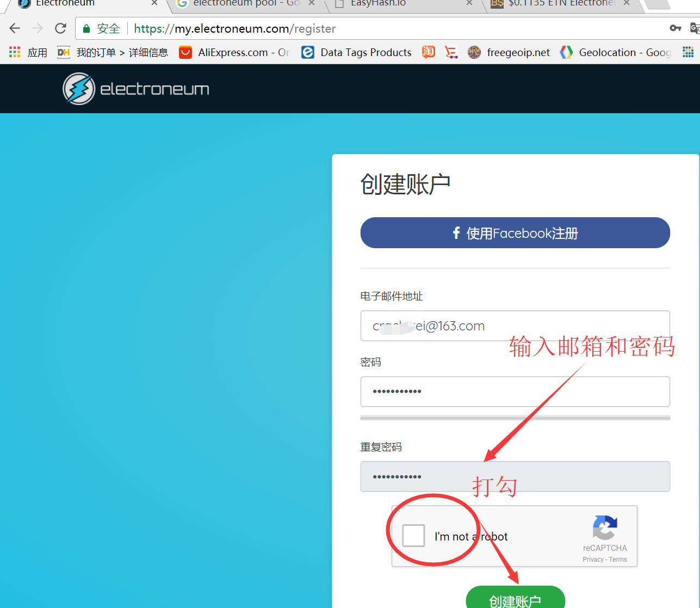Open the freegeoip.net bookmark
The width and height of the screenshot is (700, 608).
(509, 52)
